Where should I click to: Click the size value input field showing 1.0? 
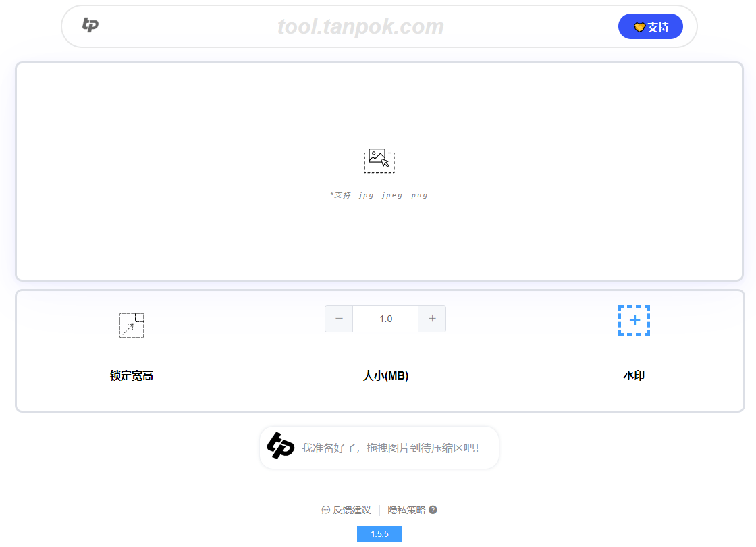click(385, 318)
